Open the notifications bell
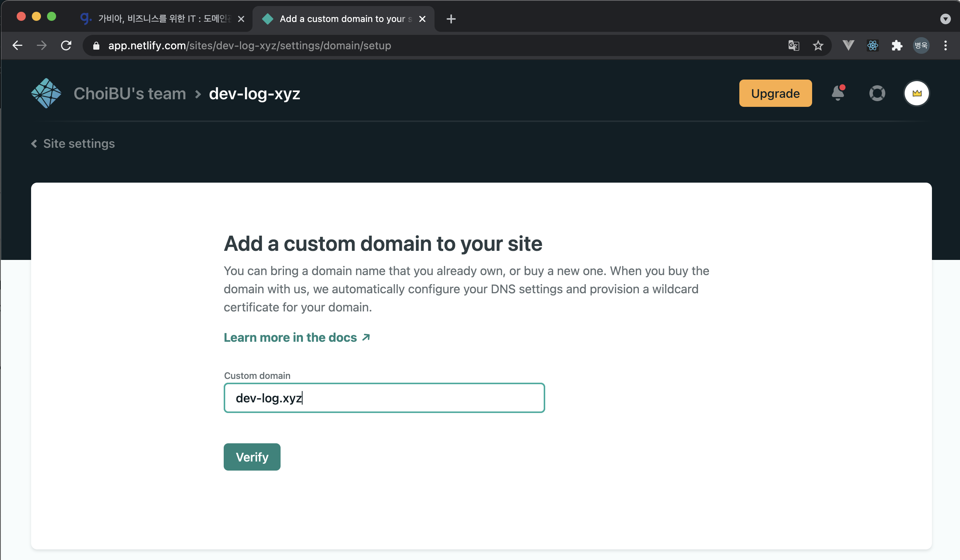The height and width of the screenshot is (560, 960). click(838, 93)
